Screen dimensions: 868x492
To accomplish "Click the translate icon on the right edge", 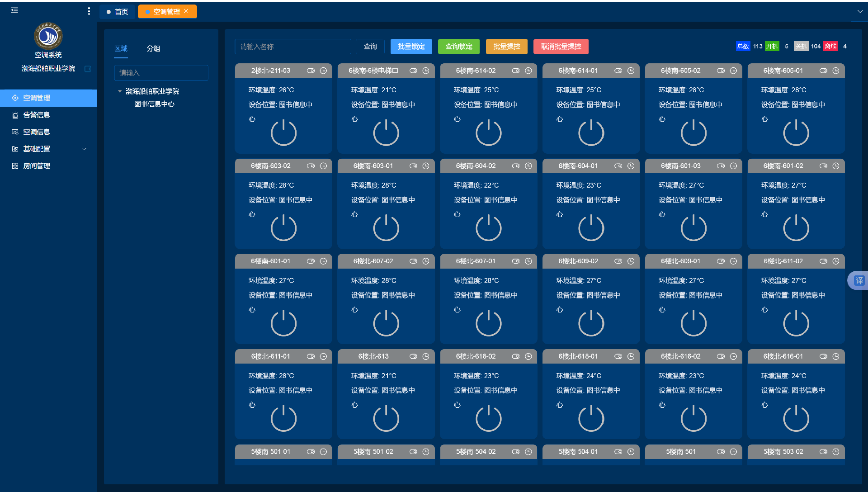I will [x=859, y=280].
